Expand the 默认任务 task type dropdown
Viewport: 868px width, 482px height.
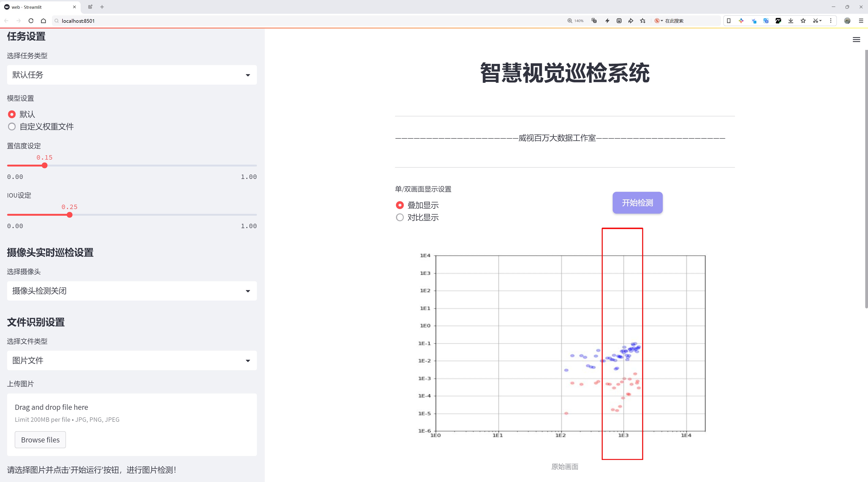(132, 75)
